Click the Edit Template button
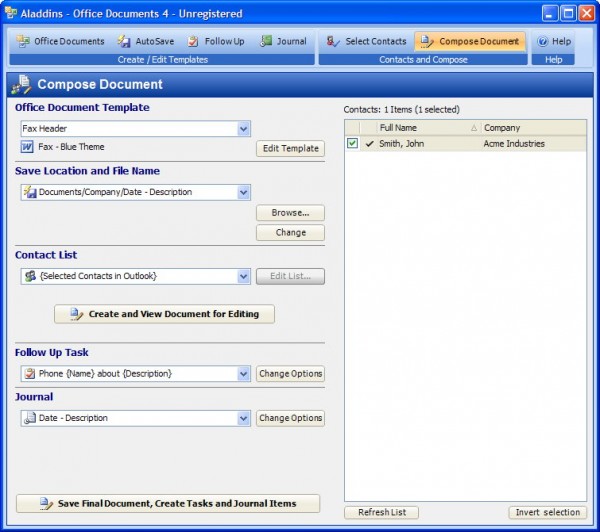Screen dimensions: 600x532 click(290, 148)
